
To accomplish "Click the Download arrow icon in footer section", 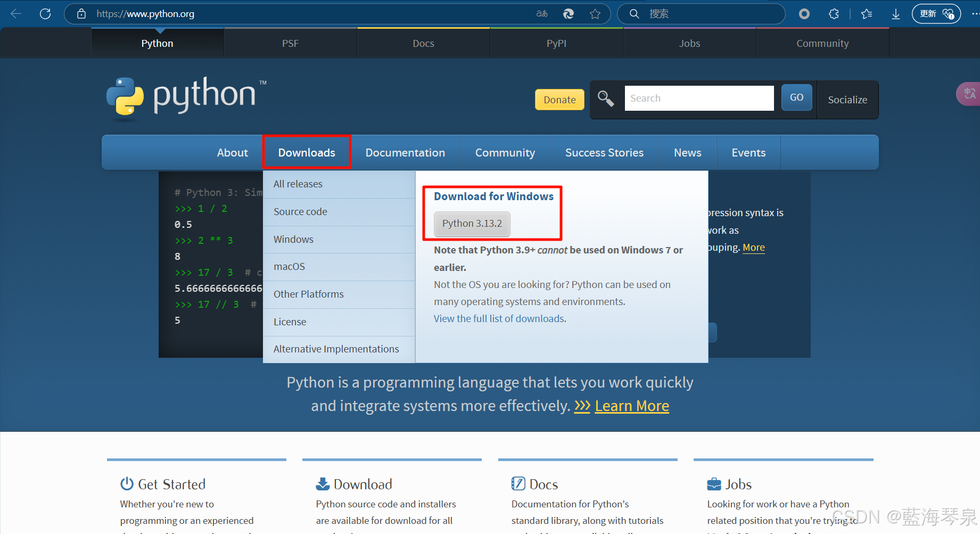I will (323, 483).
